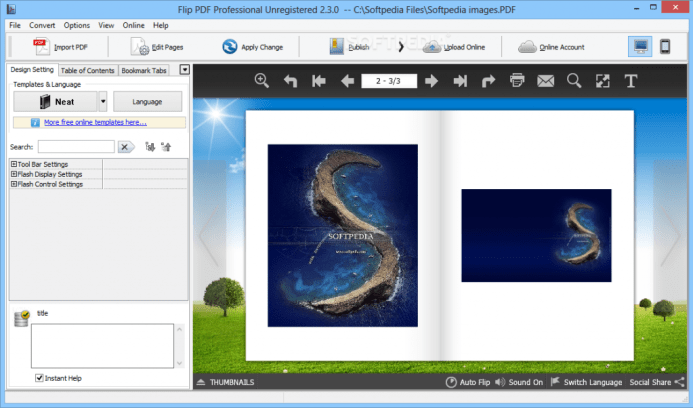Click the settings Search input field

[76, 147]
